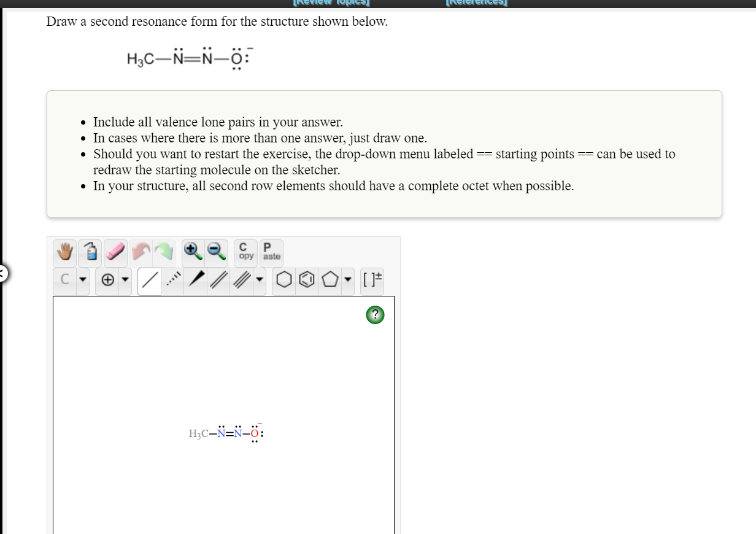Open the bond types dropdown arrow
The width and height of the screenshot is (756, 534).
260,281
